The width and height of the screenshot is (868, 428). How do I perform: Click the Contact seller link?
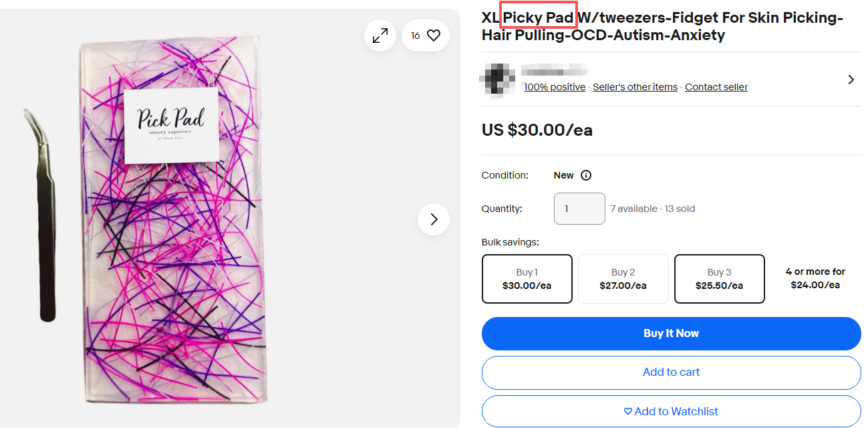click(716, 87)
